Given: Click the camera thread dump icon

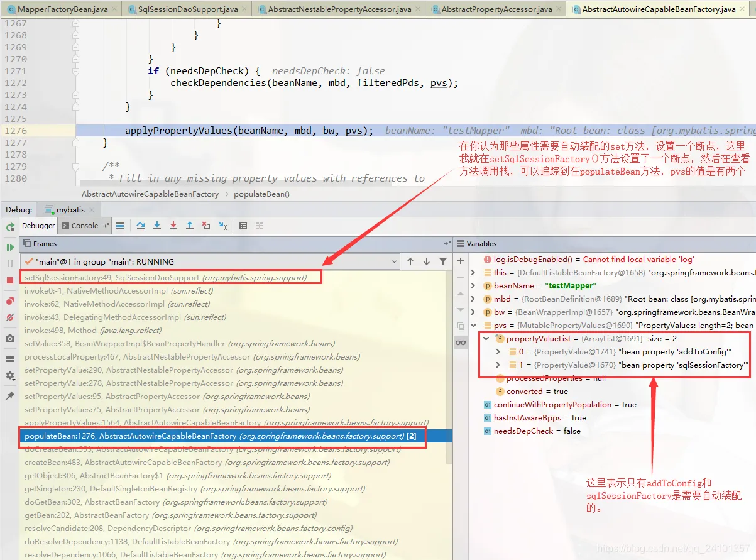Looking at the screenshot, I should 10,339.
